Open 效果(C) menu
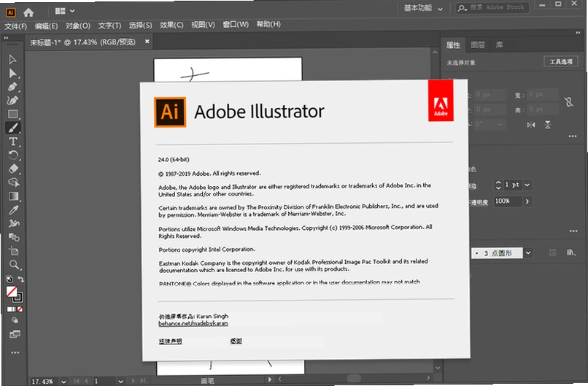Screen dimensions: 588x386 point(171,25)
